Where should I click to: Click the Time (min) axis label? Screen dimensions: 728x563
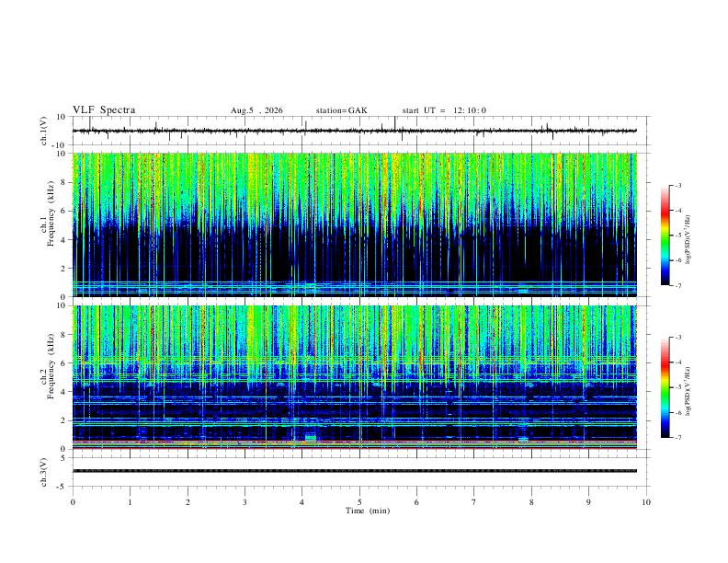368,511
